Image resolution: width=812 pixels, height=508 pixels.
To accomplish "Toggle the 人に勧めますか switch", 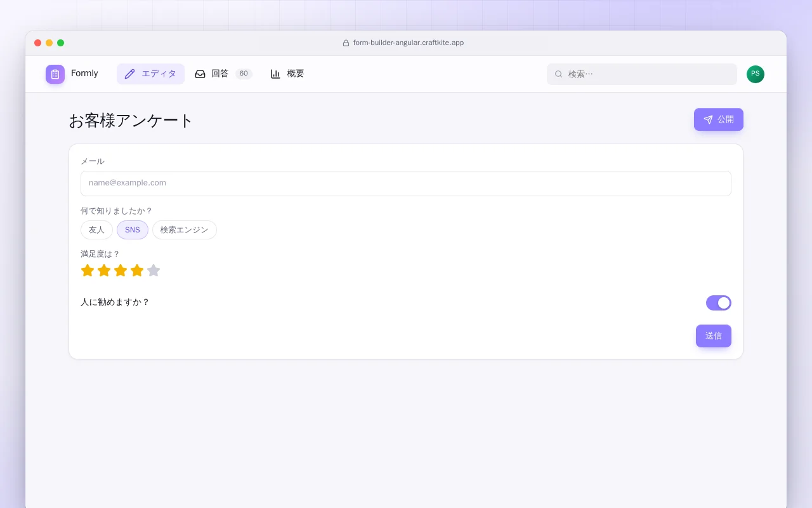I will (719, 303).
